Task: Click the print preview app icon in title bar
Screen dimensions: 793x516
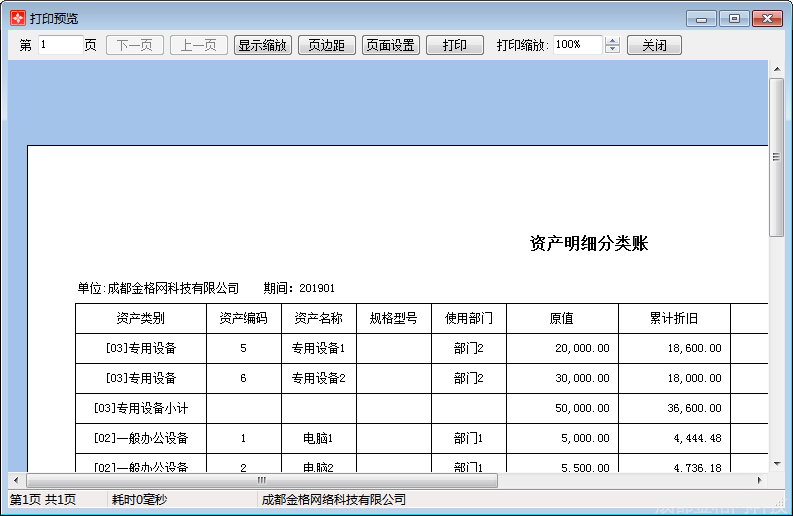Action: coord(16,18)
